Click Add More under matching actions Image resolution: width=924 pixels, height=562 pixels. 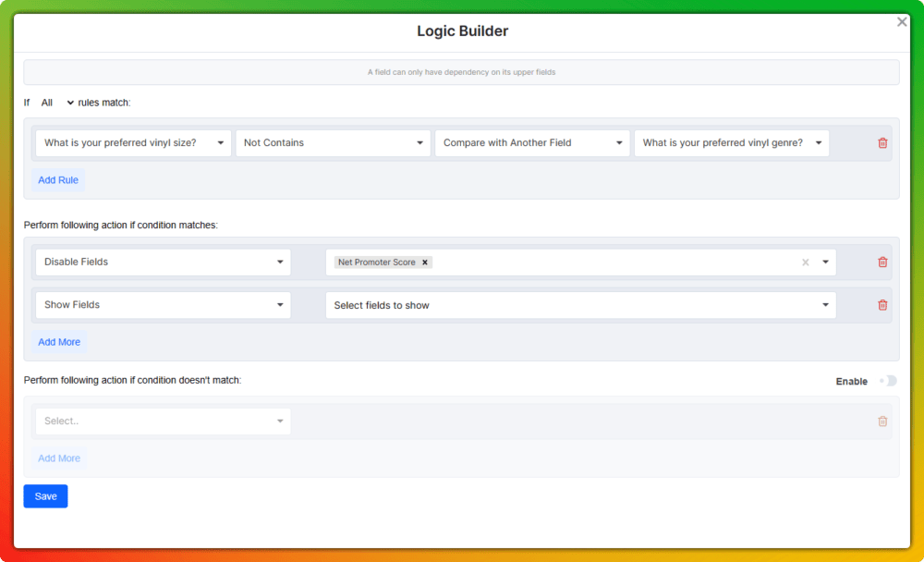[59, 342]
